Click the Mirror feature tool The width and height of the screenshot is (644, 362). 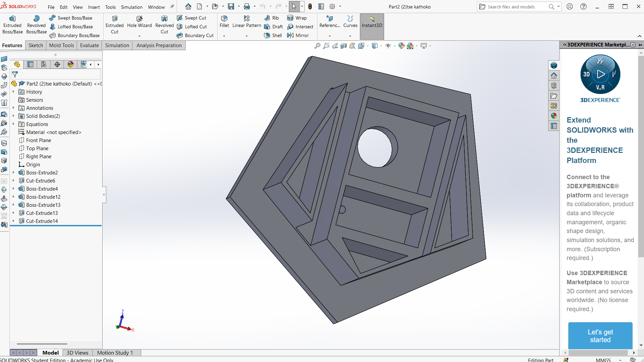298,35
